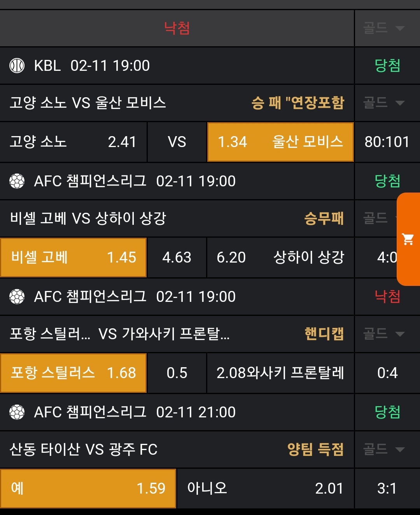Choose the draw odds 4.63
The width and height of the screenshot is (420, 515).
[x=177, y=257]
